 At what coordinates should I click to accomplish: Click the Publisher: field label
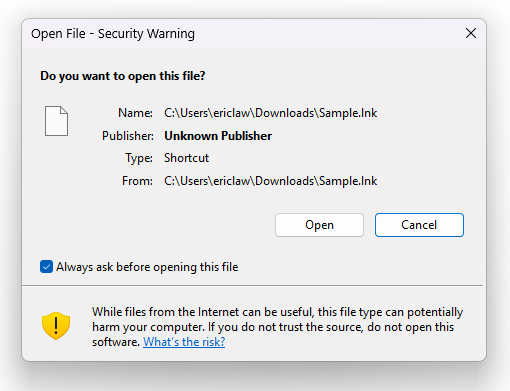[128, 136]
